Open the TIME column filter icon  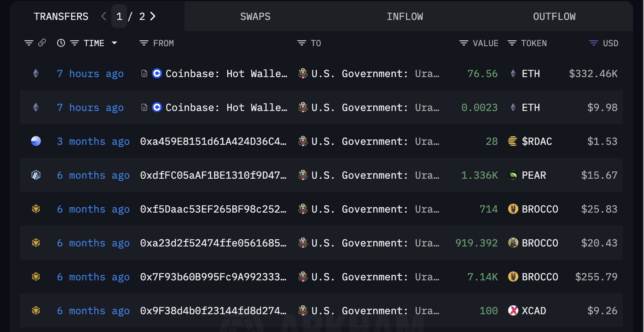click(x=74, y=43)
